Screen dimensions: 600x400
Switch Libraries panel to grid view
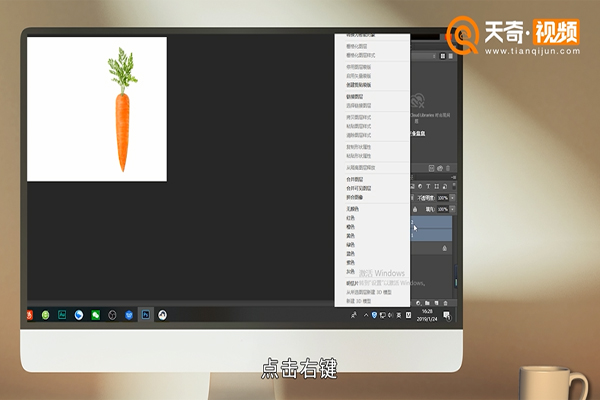[x=443, y=56]
